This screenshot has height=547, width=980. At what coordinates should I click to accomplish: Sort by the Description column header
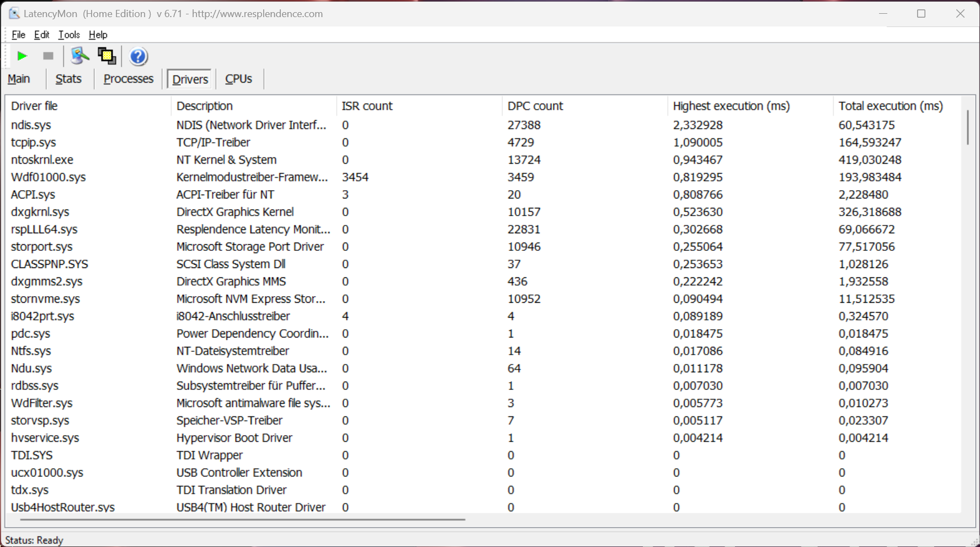click(x=254, y=106)
